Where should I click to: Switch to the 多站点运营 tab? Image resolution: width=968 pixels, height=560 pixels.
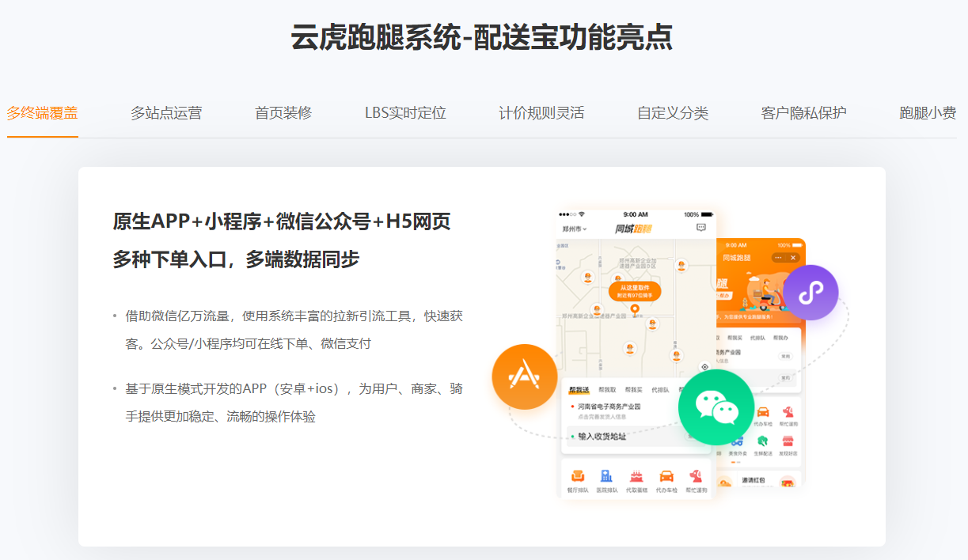[x=166, y=113]
